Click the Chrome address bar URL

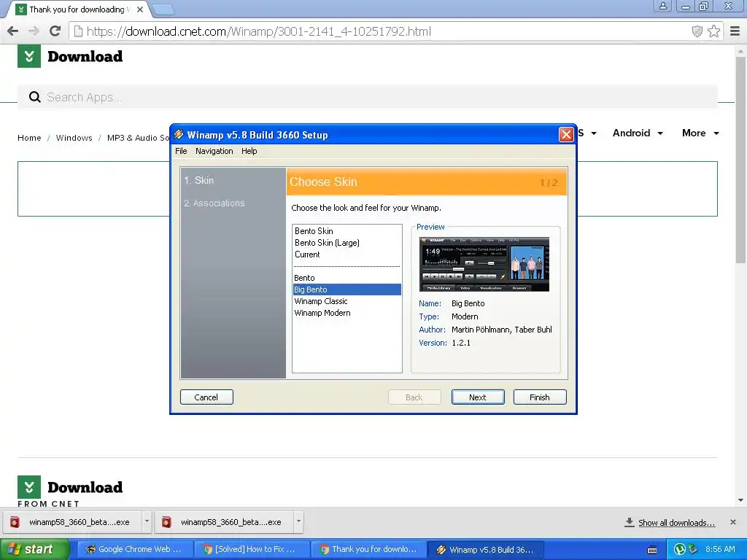coord(259,31)
